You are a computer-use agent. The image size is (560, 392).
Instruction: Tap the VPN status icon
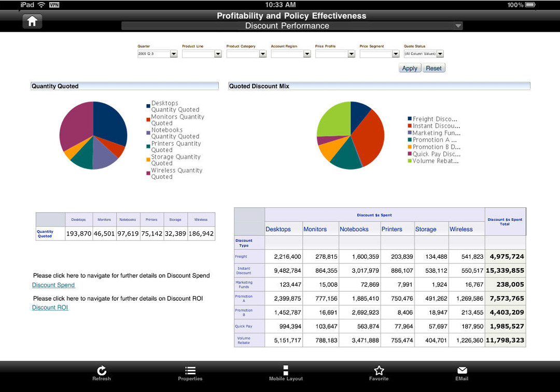[x=54, y=5]
